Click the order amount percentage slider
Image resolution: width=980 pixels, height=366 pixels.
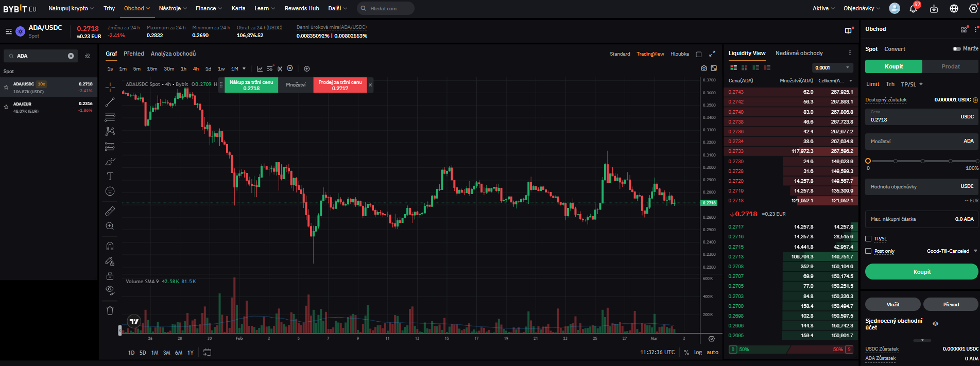(922, 161)
